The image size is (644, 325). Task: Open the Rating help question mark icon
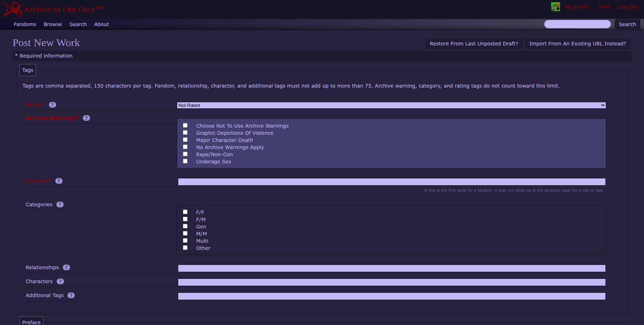53,105
